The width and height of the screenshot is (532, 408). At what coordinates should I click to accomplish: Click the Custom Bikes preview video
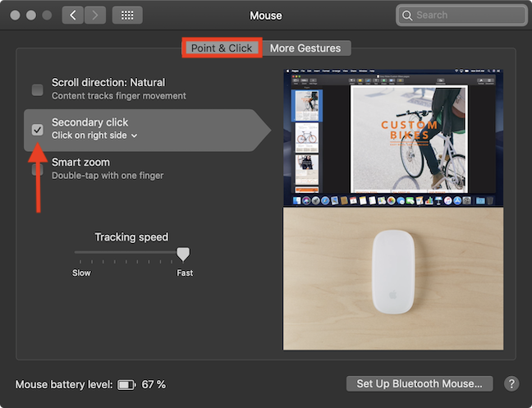[x=399, y=140]
